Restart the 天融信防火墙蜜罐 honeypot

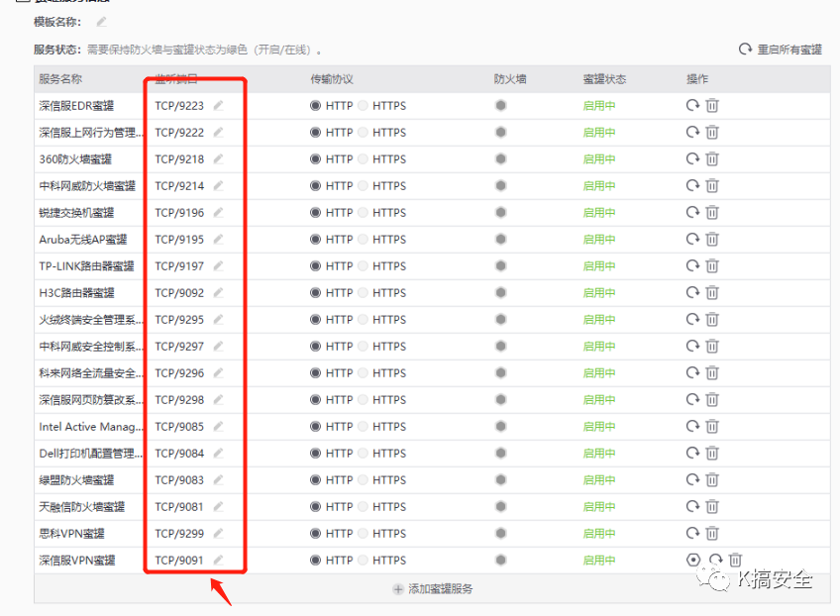[x=692, y=507]
